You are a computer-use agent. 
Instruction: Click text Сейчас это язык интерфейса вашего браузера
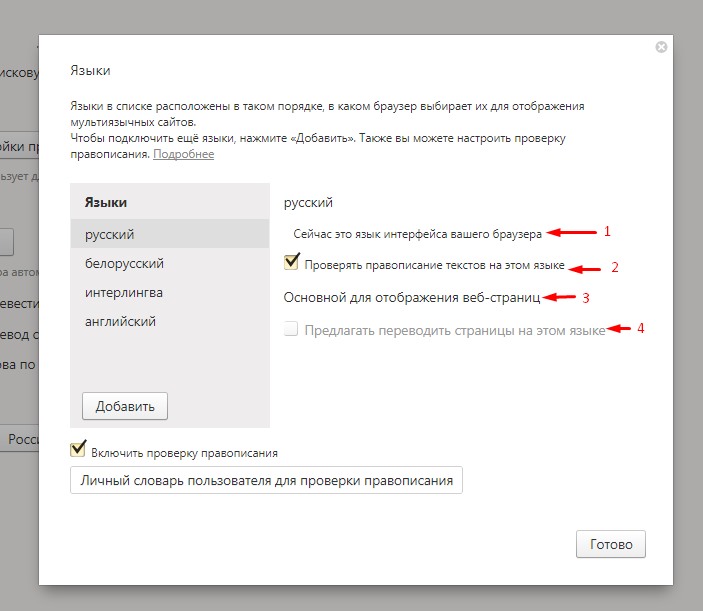click(x=417, y=234)
